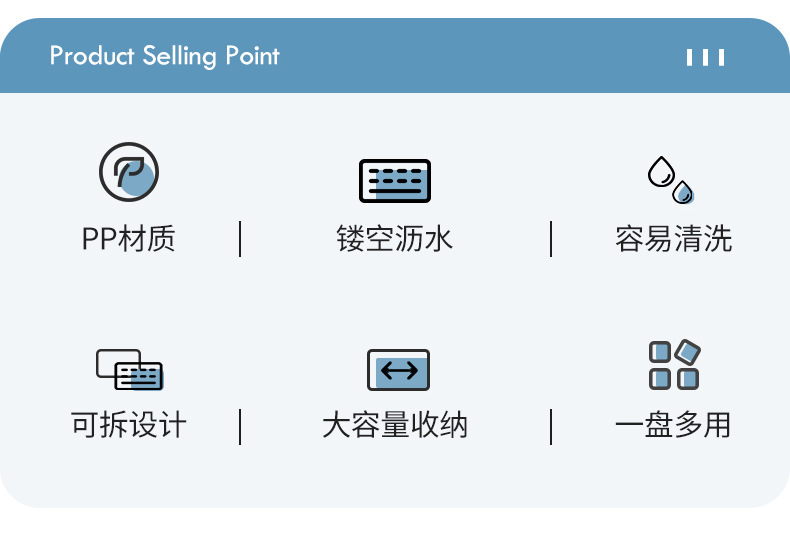The height and width of the screenshot is (557, 790).
Task: Select the four-squares multi-use icon
Action: click(x=673, y=365)
